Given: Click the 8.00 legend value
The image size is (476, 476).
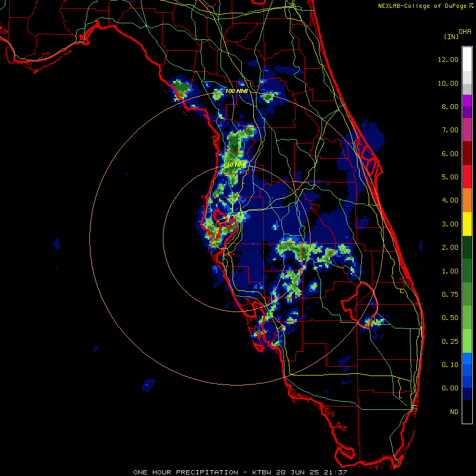Looking at the screenshot, I should (450, 106).
